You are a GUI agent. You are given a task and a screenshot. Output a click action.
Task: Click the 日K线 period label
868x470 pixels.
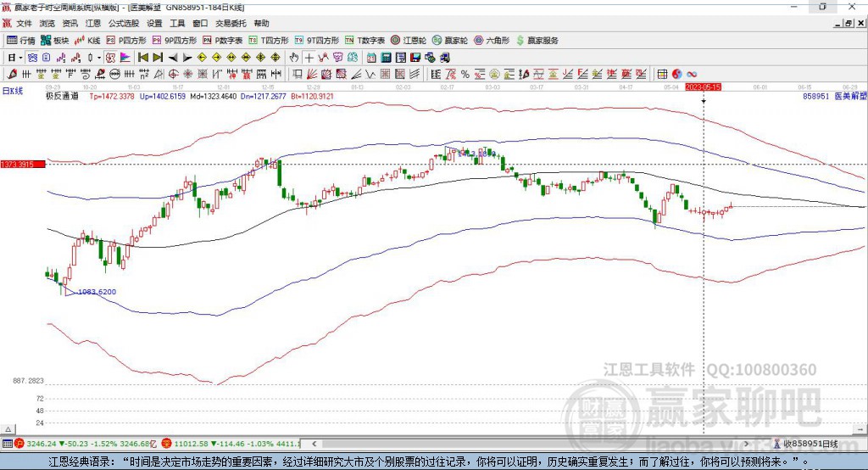pos(13,91)
